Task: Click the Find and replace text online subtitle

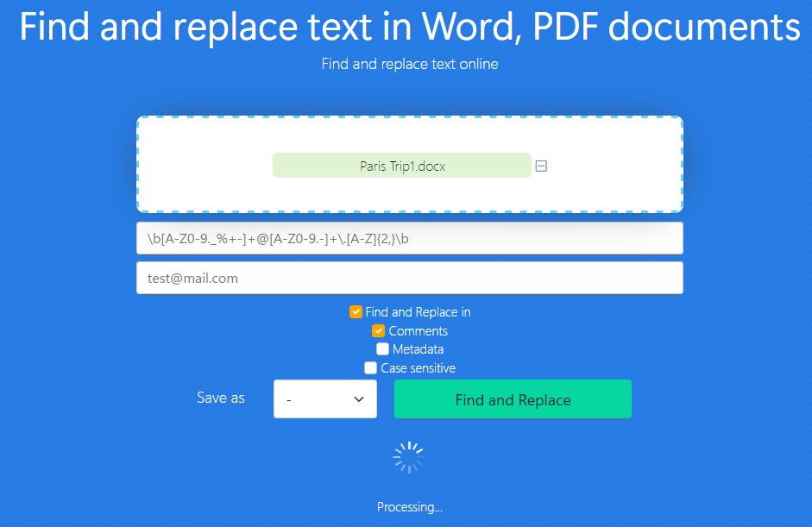Action: pyautogui.click(x=409, y=64)
